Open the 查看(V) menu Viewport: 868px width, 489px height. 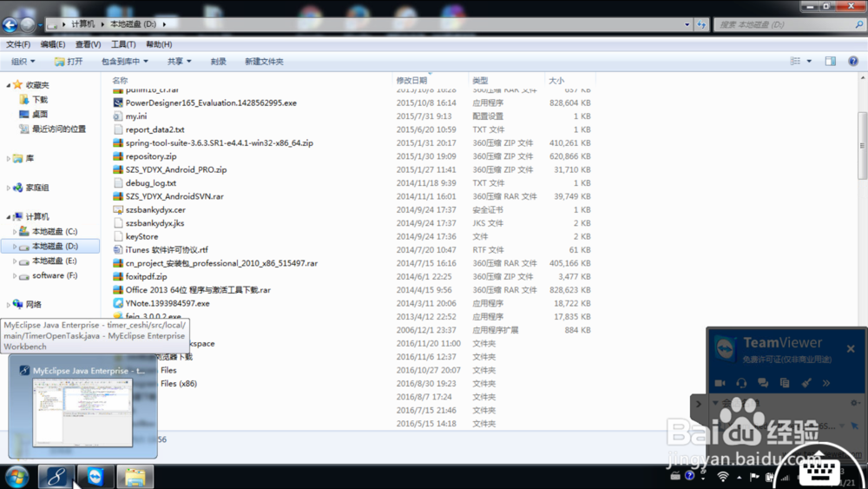click(x=88, y=44)
